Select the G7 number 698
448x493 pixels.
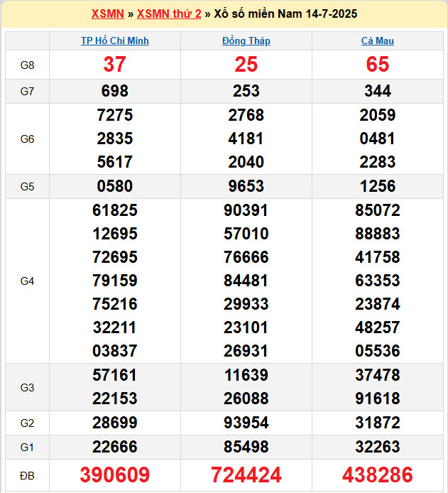(115, 91)
